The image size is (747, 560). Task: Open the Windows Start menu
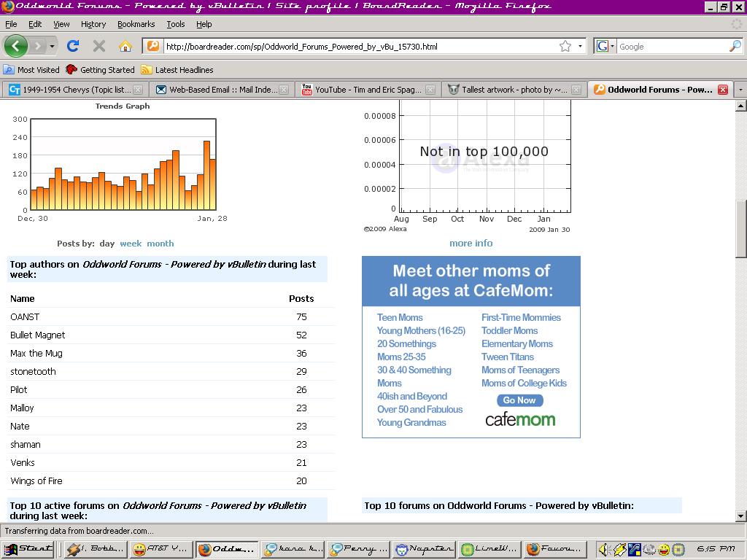(28, 549)
